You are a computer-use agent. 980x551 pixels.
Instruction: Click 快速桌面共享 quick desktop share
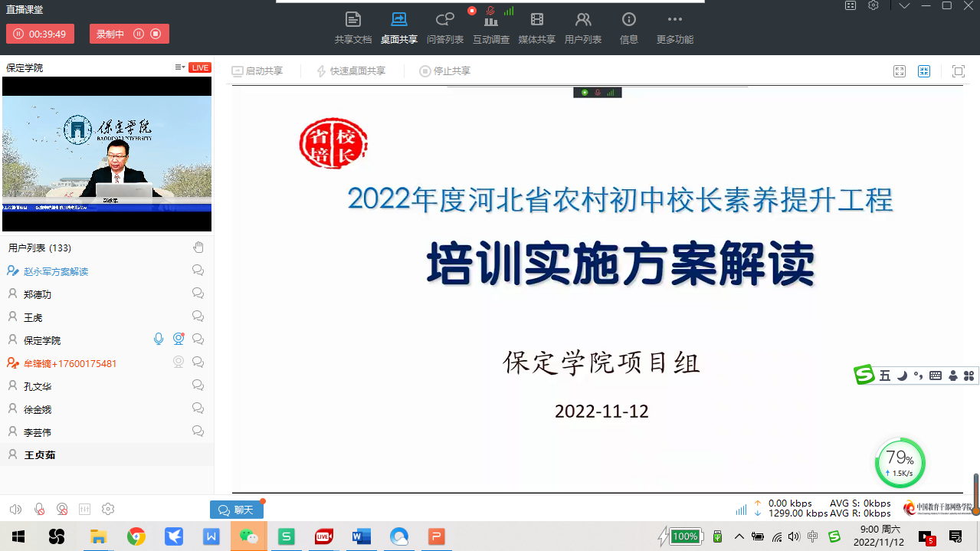[x=351, y=71]
